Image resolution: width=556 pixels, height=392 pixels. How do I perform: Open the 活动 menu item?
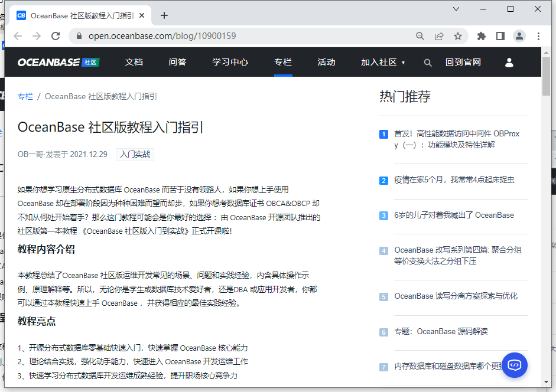pyautogui.click(x=327, y=62)
